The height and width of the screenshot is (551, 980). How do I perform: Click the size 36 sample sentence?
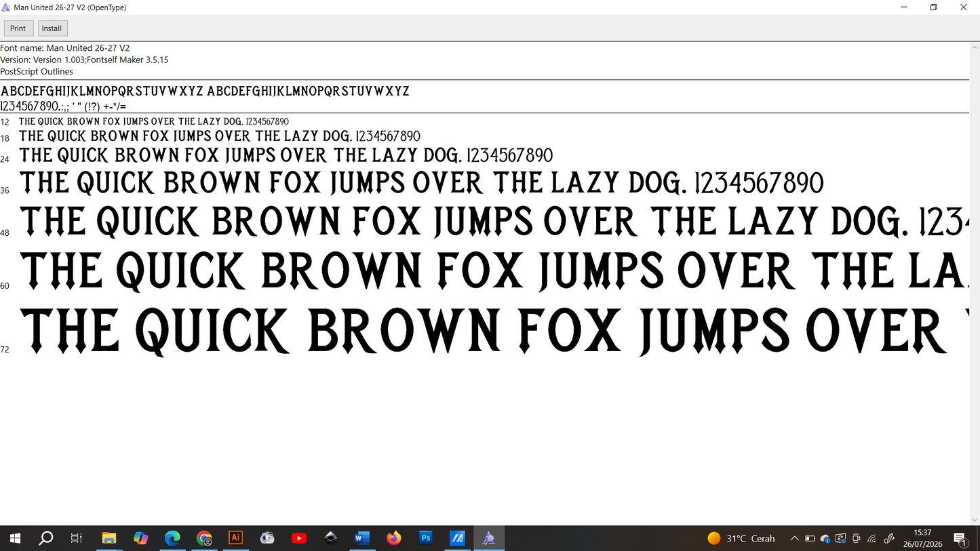pos(422,183)
